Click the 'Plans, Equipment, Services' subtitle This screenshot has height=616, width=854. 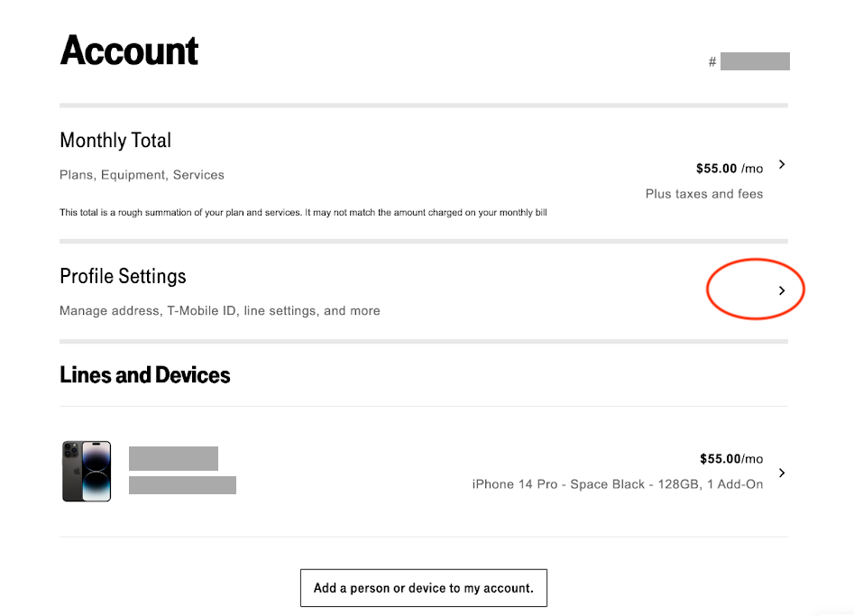(x=142, y=175)
